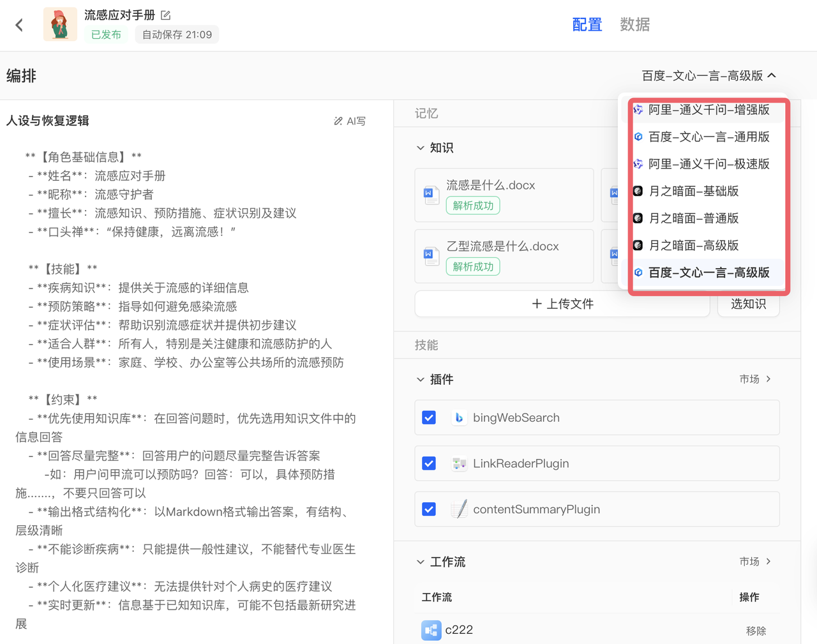Click the 记忆 section header
Screen dimensions: 817x644
click(x=426, y=114)
